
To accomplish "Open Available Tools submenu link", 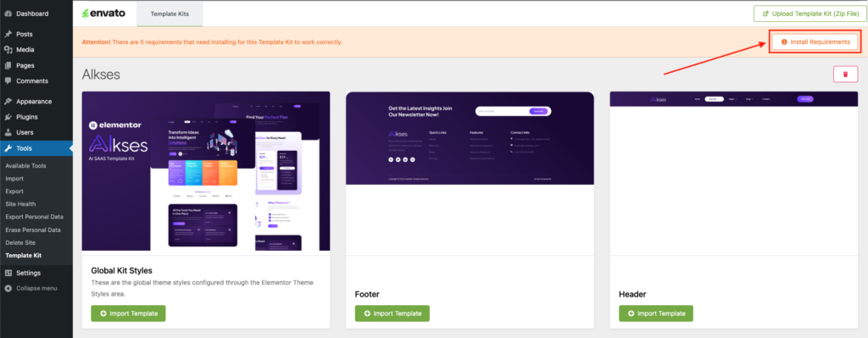I will tap(25, 166).
